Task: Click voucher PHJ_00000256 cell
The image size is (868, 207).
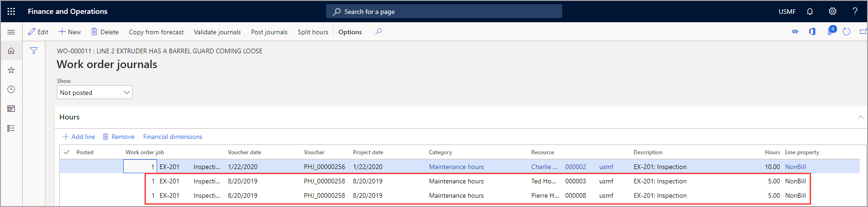Action: pos(324,167)
